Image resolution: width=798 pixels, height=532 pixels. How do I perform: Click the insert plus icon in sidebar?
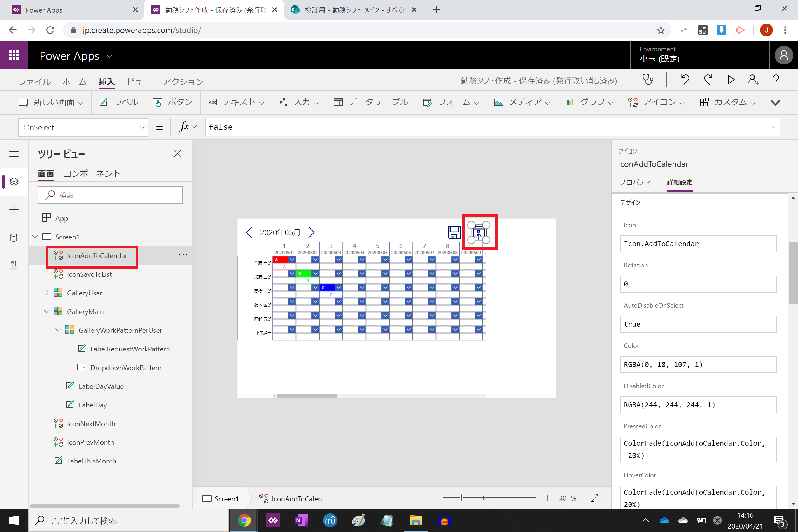point(14,210)
